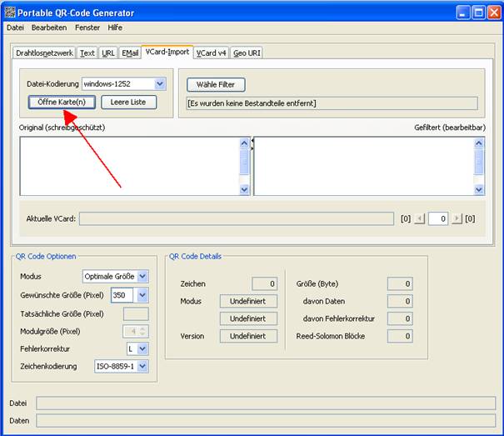Switch to the EMail tab
Image resolution: width=504 pixels, height=436 pixels.
pos(130,53)
